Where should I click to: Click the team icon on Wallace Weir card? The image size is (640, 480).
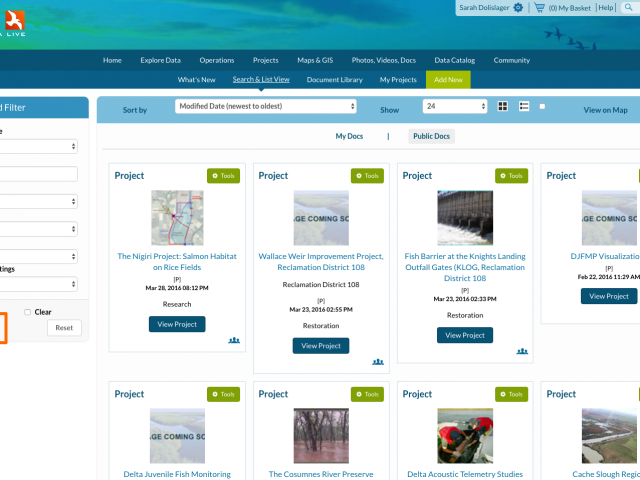[x=378, y=362]
